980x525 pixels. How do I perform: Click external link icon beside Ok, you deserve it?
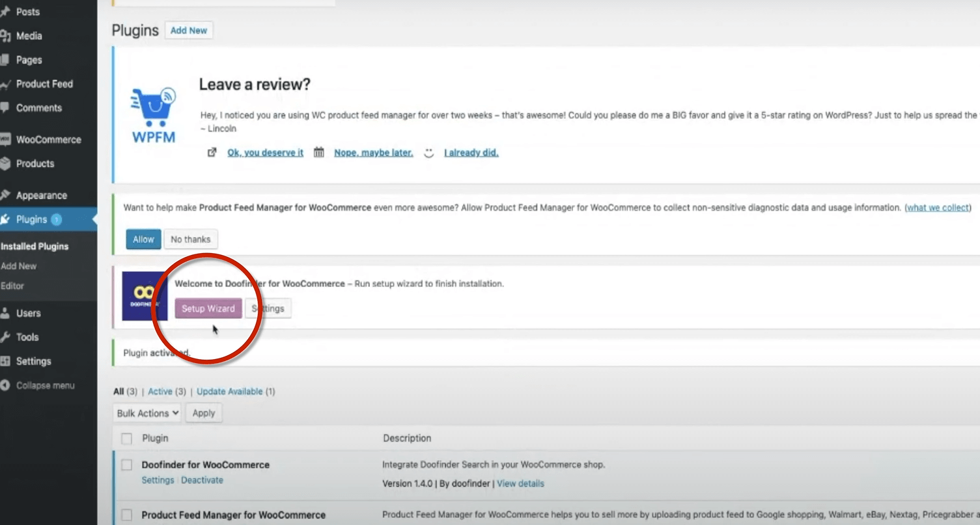pyautogui.click(x=212, y=152)
